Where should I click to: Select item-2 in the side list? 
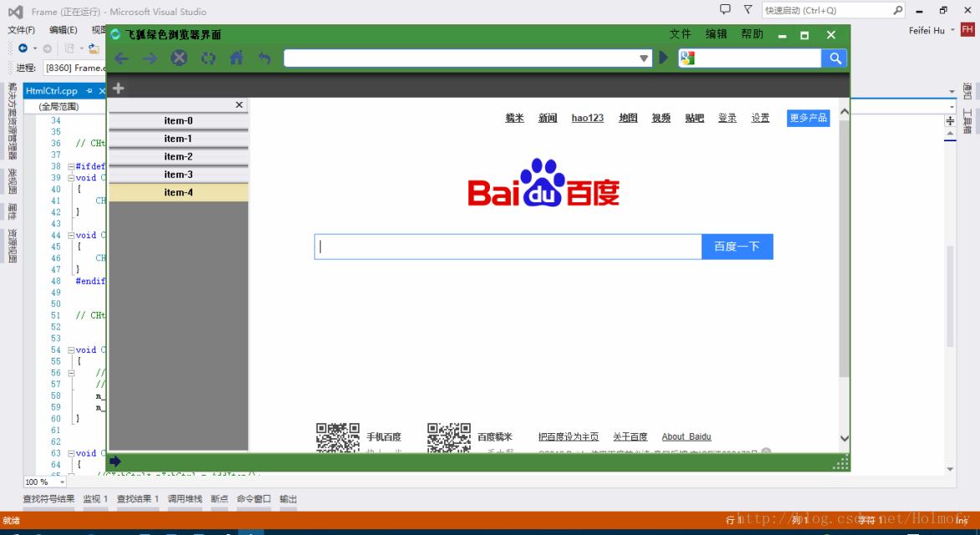tap(179, 156)
